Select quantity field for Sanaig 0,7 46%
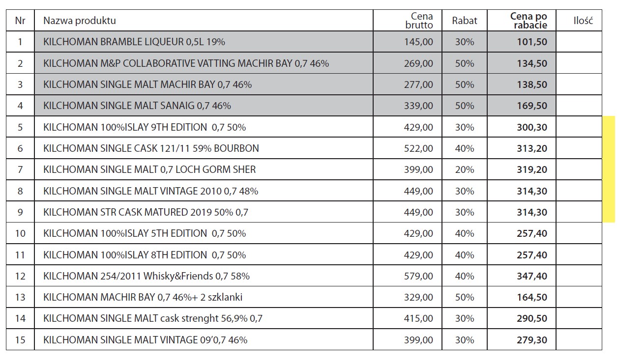Image resolution: width=617 pixels, height=364 pixels. point(579,106)
